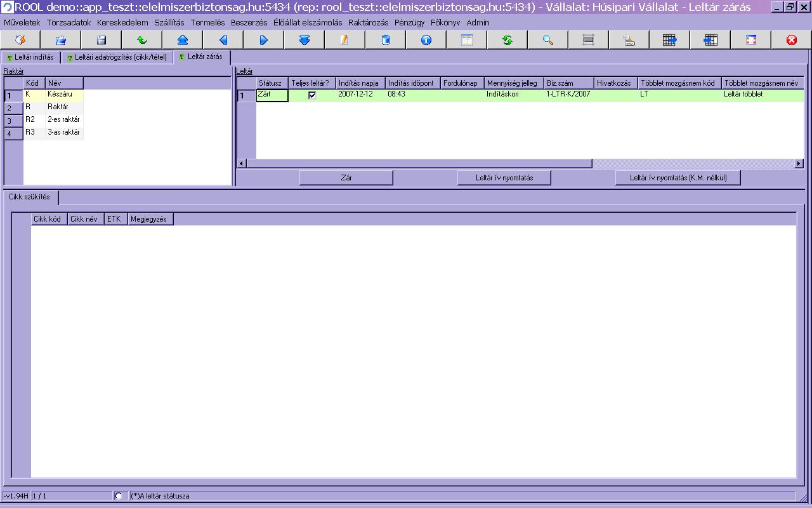This screenshot has width=812, height=508.
Task: Click the Leltár ív nyomtatás button
Action: tap(504, 178)
